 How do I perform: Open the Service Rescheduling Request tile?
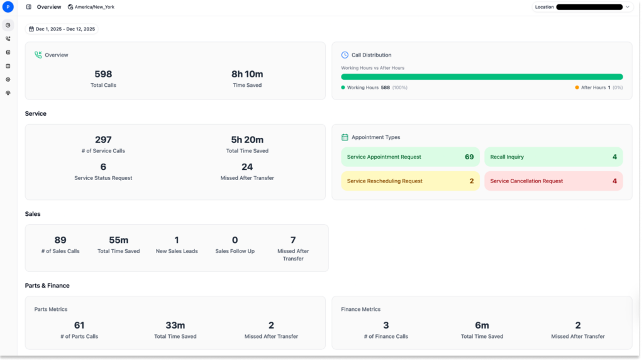410,181
